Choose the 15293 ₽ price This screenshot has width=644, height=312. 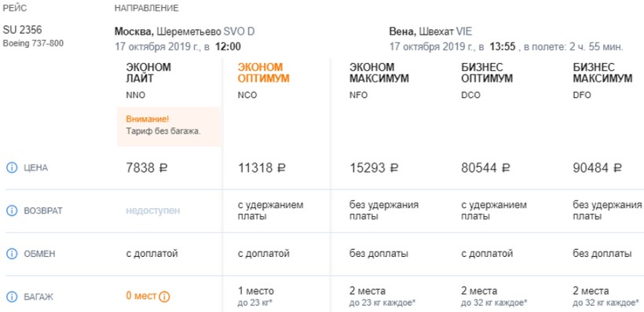[374, 167]
